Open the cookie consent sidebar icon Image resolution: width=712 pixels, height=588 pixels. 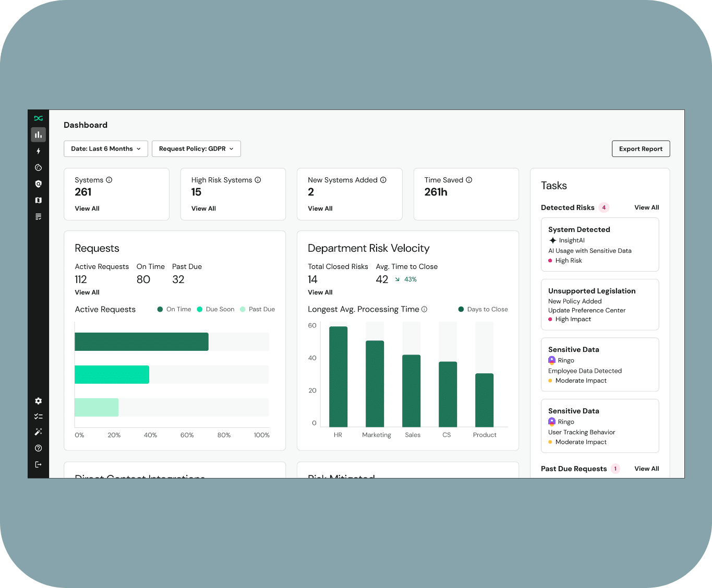tap(38, 167)
